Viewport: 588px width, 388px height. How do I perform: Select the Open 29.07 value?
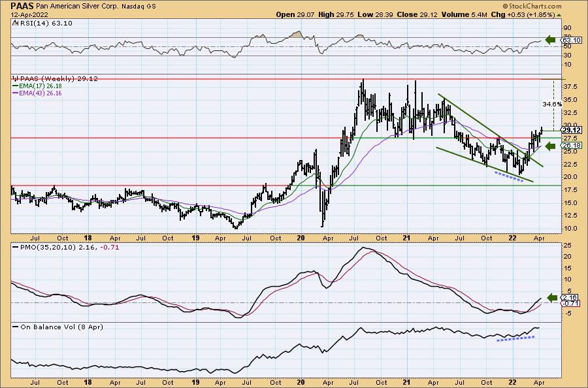point(296,14)
